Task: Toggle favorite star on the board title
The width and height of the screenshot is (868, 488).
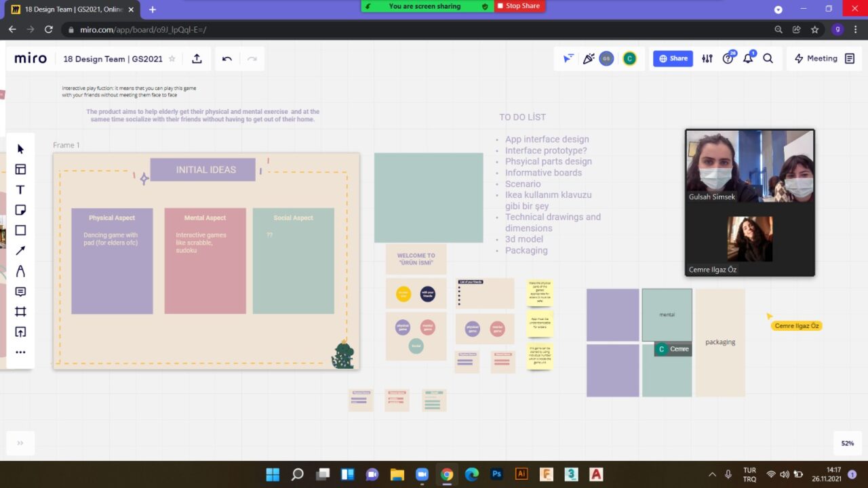Action: 172,59
